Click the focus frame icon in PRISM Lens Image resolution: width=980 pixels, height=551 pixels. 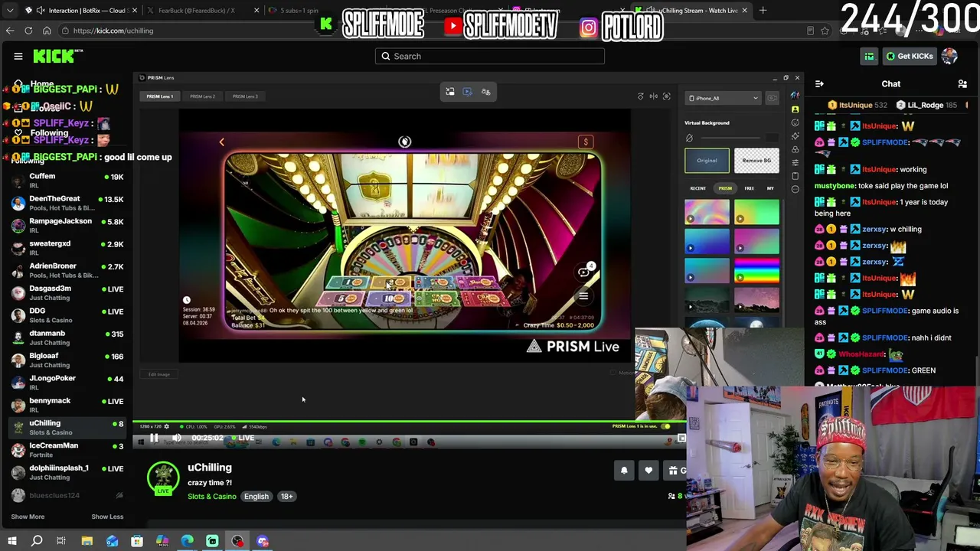(x=667, y=96)
